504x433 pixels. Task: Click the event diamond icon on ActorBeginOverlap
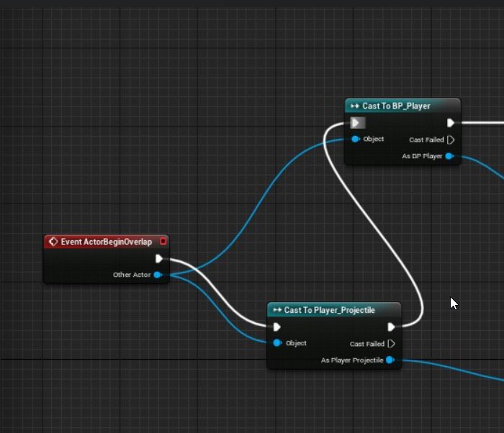[x=53, y=242]
